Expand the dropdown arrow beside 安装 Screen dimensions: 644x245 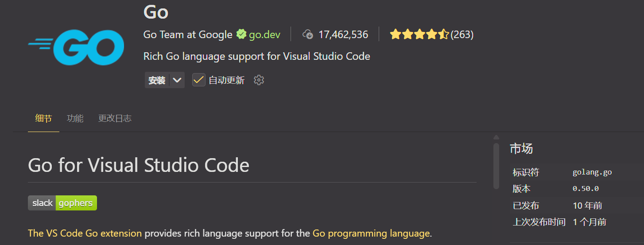pyautogui.click(x=177, y=80)
